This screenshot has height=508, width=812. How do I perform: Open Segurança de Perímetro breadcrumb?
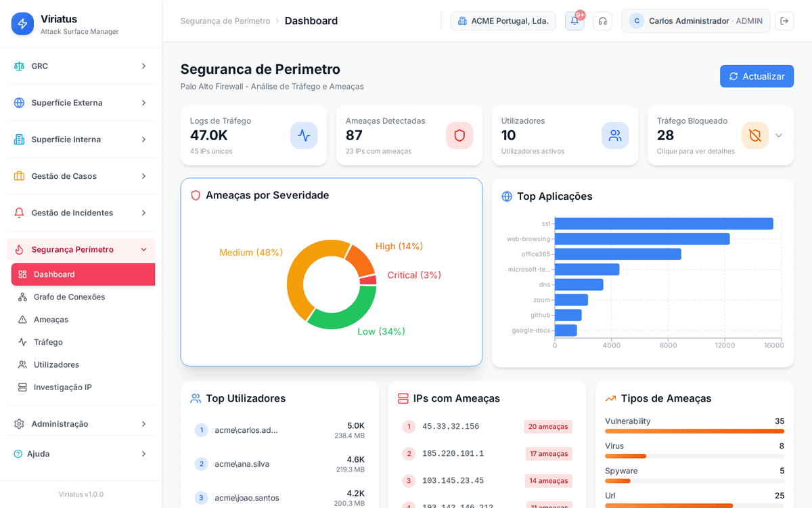click(x=225, y=21)
